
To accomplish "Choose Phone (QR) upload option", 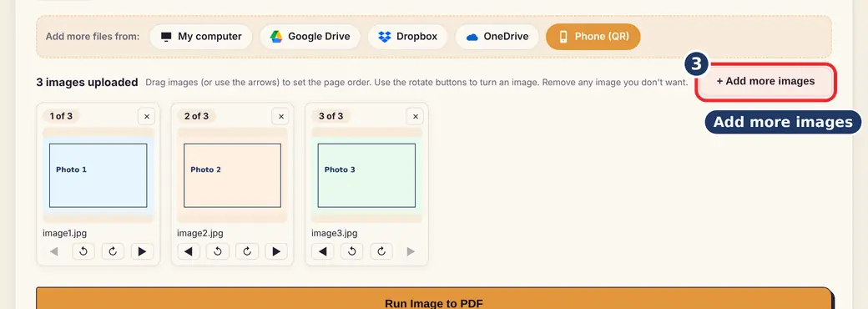I will [x=593, y=37].
